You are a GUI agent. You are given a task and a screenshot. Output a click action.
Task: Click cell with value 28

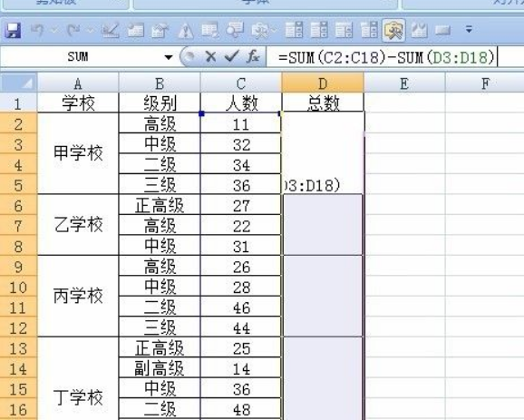(241, 287)
